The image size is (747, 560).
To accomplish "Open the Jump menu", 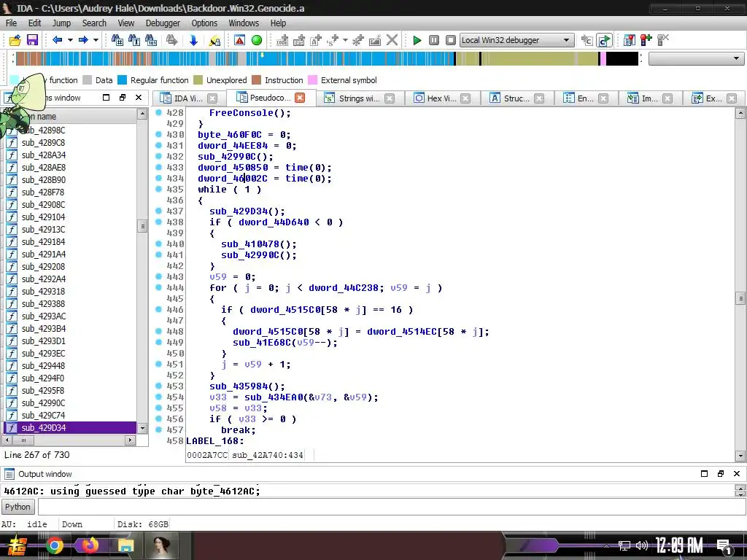I will click(61, 23).
